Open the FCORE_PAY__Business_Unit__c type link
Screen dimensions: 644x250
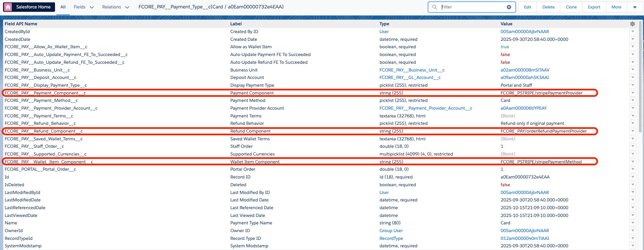click(412, 70)
